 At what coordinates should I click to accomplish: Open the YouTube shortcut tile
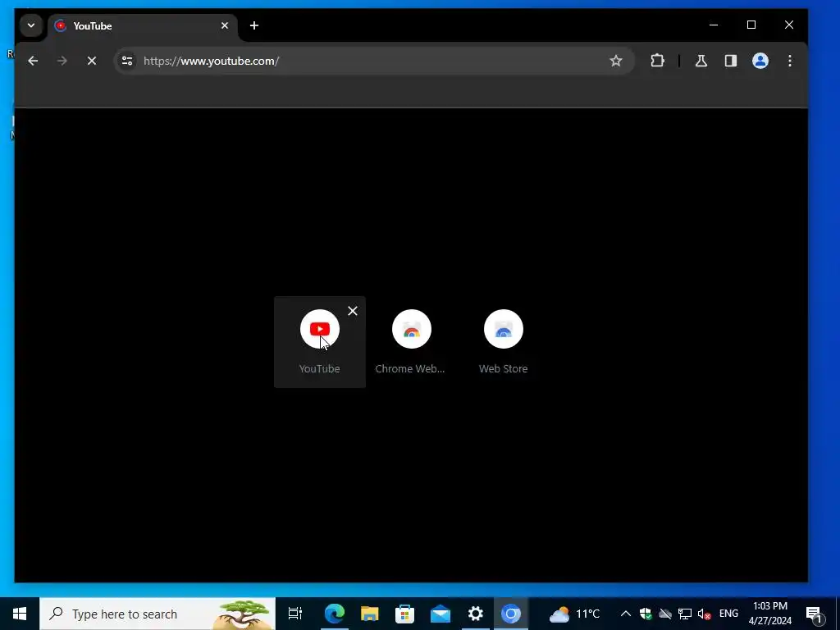[x=319, y=341]
